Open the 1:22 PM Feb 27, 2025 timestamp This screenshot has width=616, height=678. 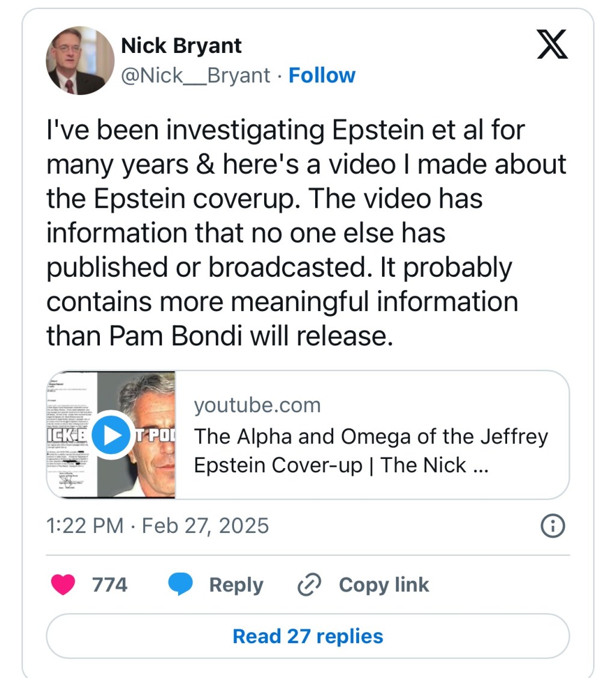[158, 526]
